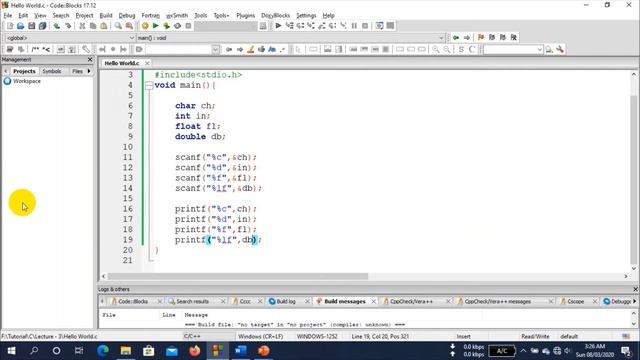Viewport: 640px width, 360px height.
Task: Click the jump forward arrow icon
Action: [x=467, y=37]
